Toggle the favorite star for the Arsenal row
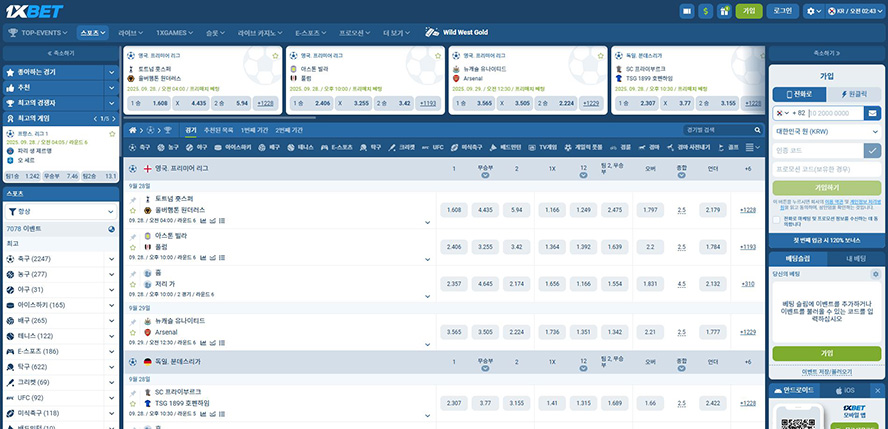This screenshot has width=888, height=429. [x=133, y=331]
